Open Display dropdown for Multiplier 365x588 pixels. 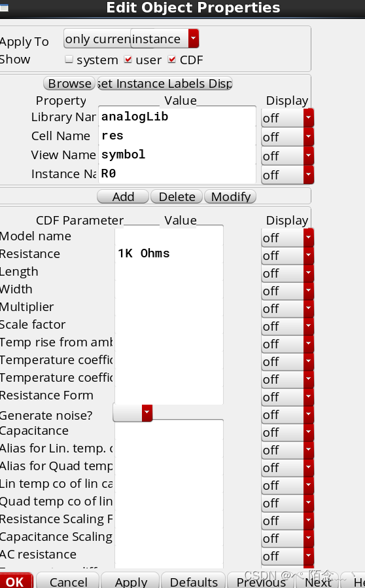click(287, 308)
